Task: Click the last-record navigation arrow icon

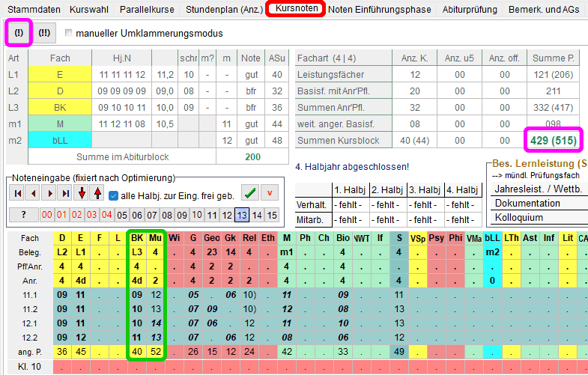Action: [65, 195]
